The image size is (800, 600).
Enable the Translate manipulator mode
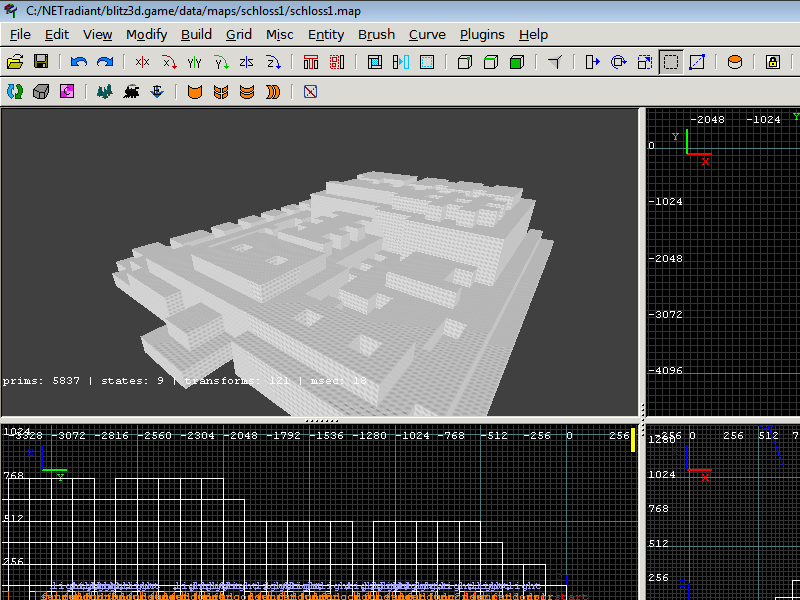[593, 62]
